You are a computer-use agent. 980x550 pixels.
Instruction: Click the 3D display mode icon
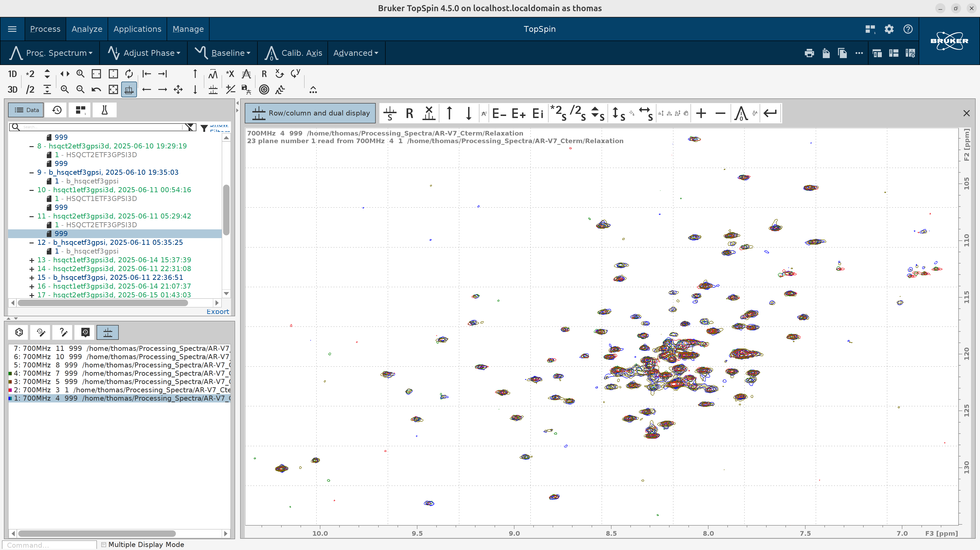[12, 90]
